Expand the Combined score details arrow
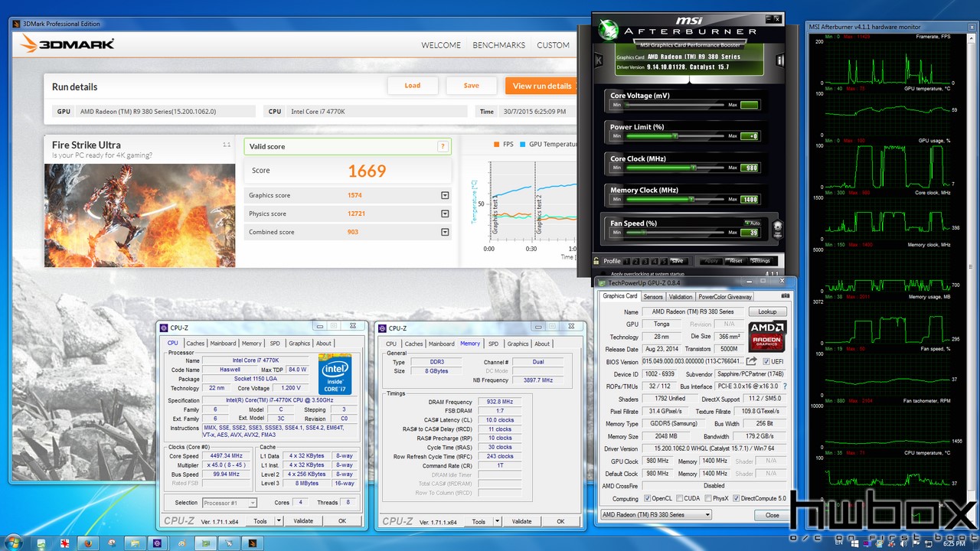 [445, 232]
